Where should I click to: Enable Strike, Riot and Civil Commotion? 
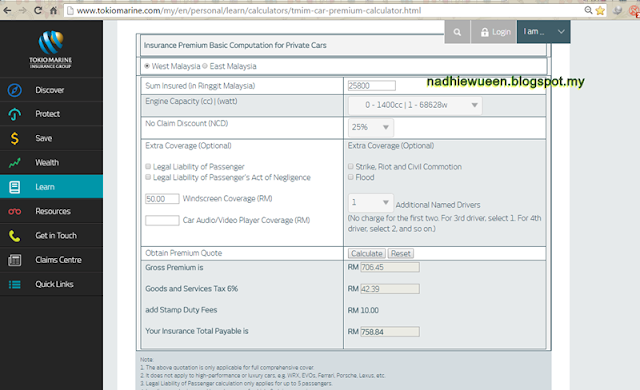click(x=351, y=166)
